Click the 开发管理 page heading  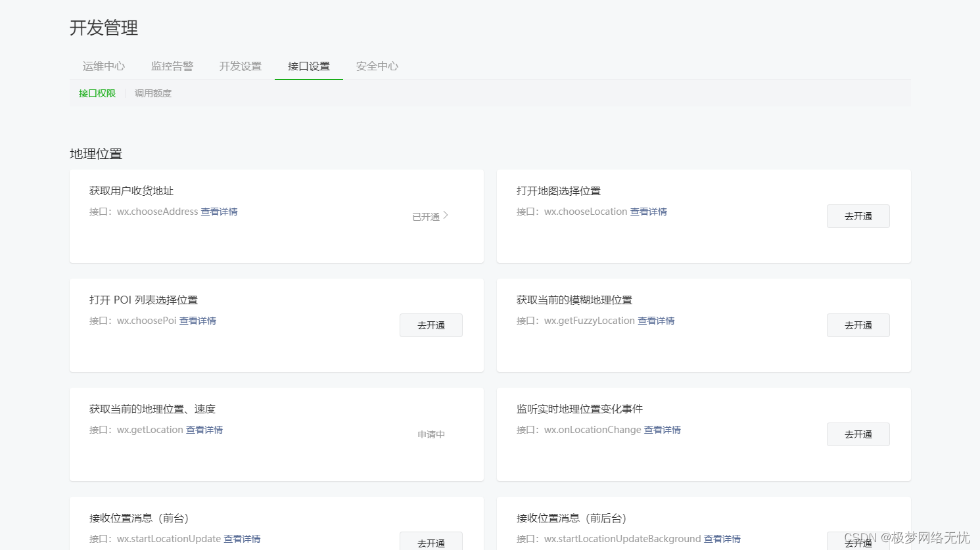click(104, 28)
